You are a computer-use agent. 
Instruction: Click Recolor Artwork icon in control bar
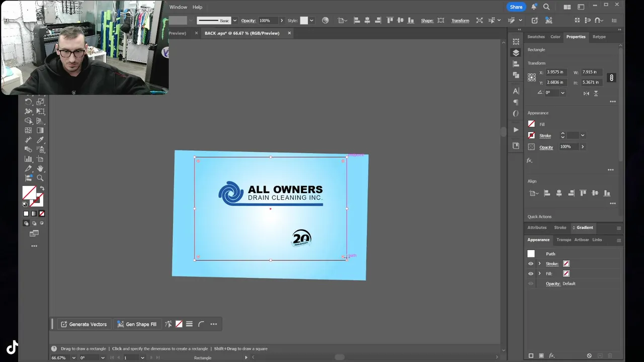click(x=325, y=21)
